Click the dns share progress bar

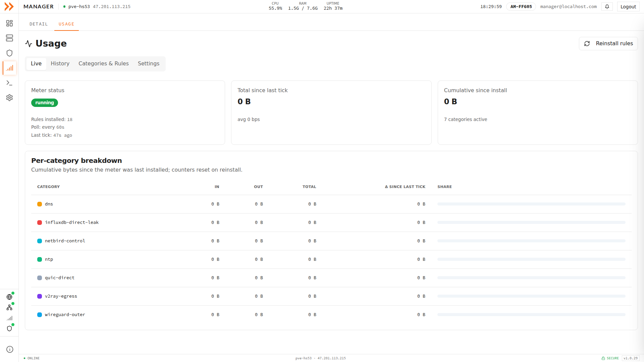click(x=531, y=204)
